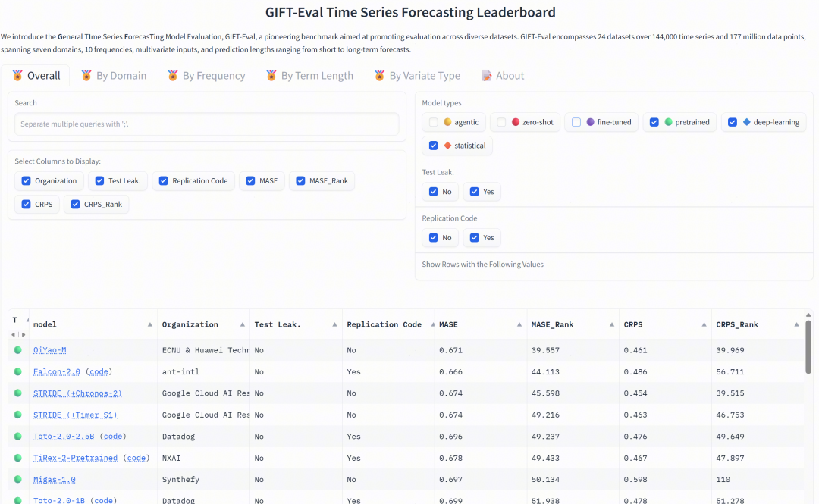Image resolution: width=819 pixels, height=504 pixels.
Task: Open the QiYao-M model link
Action: click(49, 350)
